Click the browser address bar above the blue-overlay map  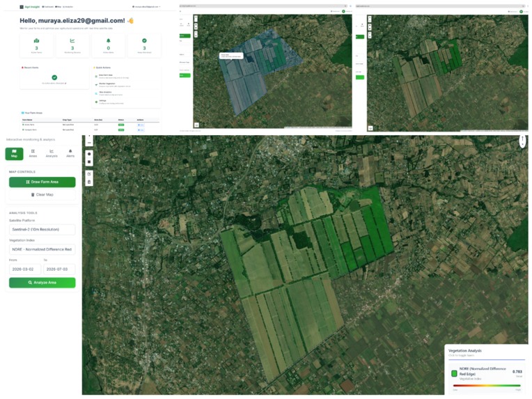point(264,6)
